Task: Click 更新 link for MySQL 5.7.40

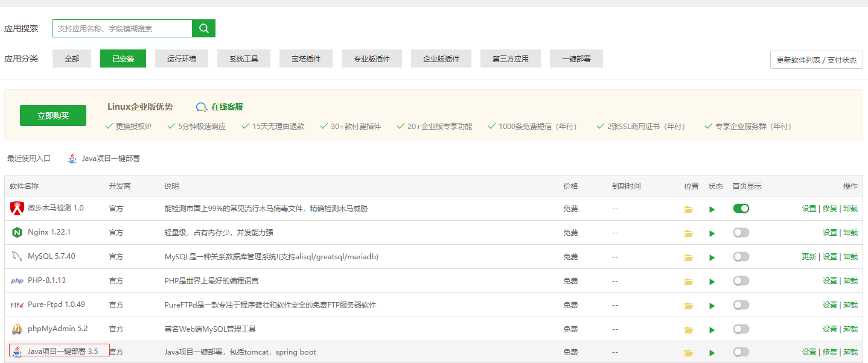Action: coord(809,257)
